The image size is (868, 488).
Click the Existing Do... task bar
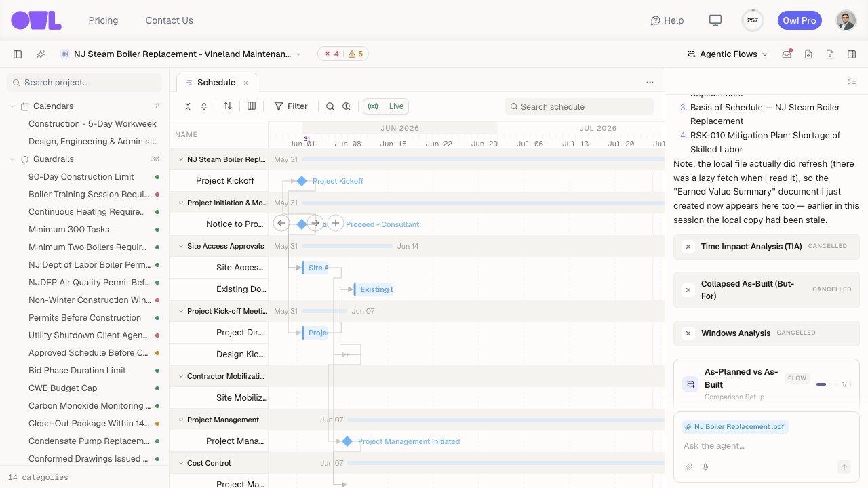tap(373, 289)
